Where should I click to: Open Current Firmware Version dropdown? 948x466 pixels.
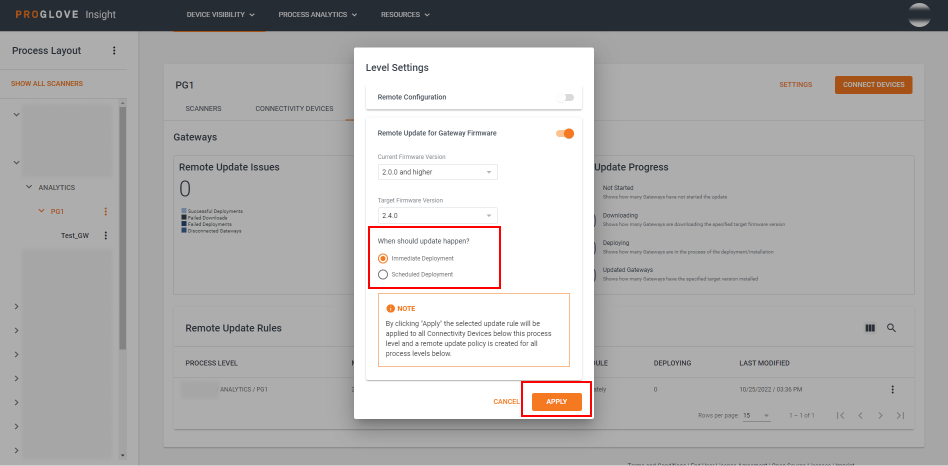(437, 172)
